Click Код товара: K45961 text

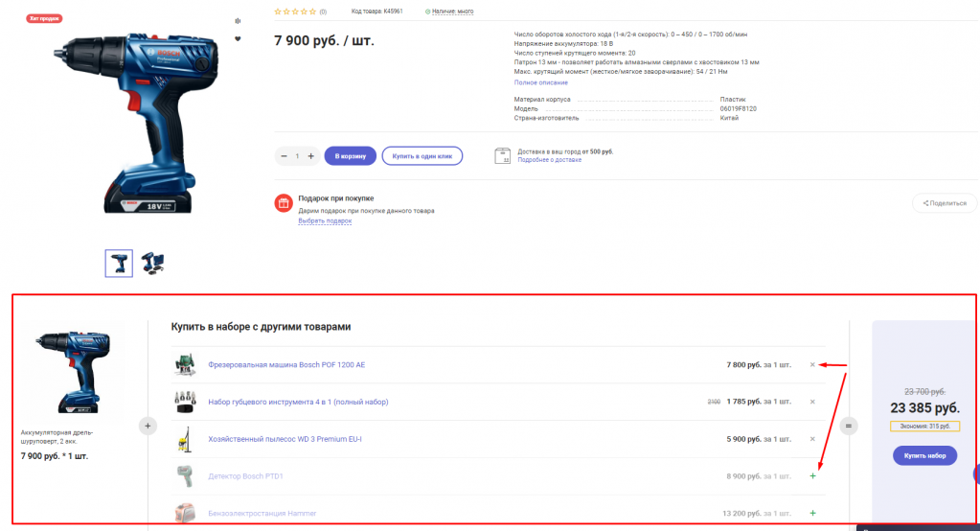[376, 12]
